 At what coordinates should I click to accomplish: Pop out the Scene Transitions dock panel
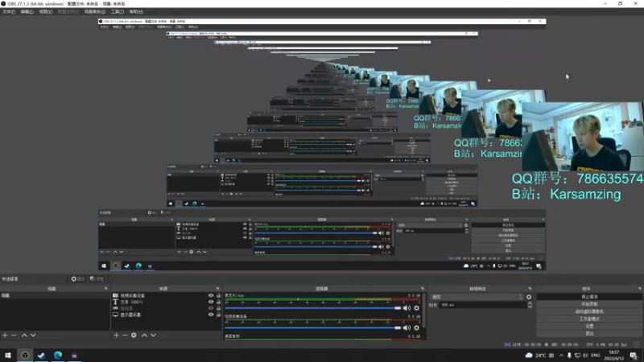530,289
